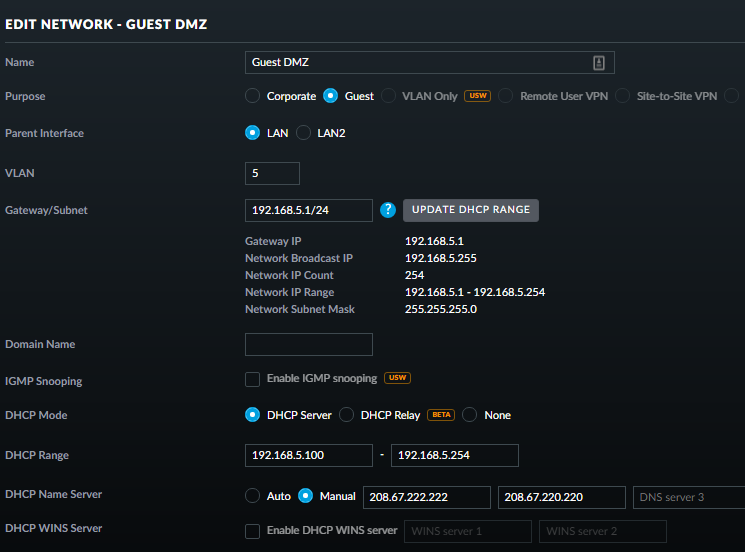The image size is (745, 552).
Task: Click the blue help icon beside Gateway/Subnet
Action: click(x=389, y=210)
